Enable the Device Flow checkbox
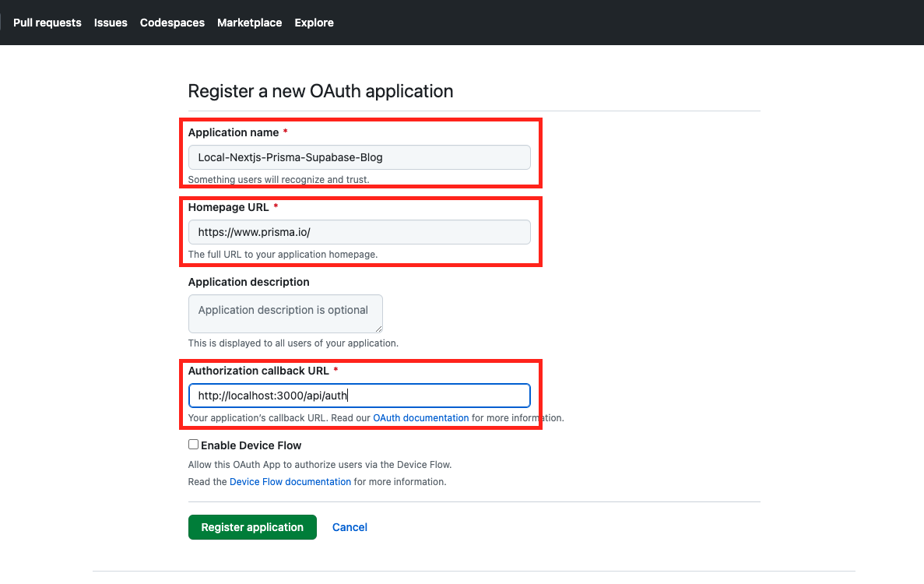Screen dimensions: 924x584 pos(193,445)
